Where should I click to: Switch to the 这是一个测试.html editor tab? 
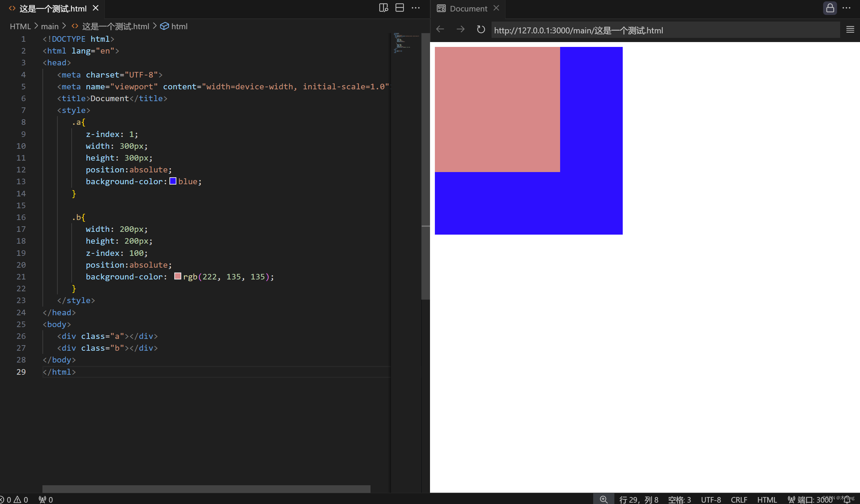53,9
